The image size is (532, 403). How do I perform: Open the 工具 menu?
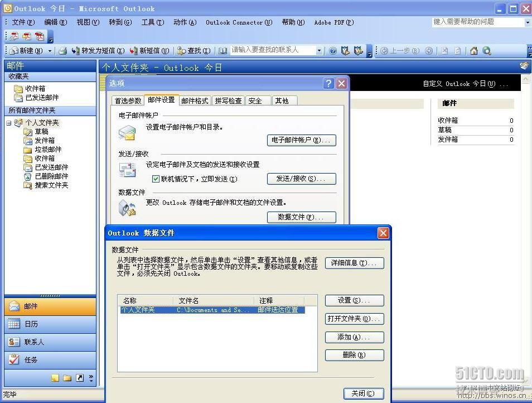[153, 22]
